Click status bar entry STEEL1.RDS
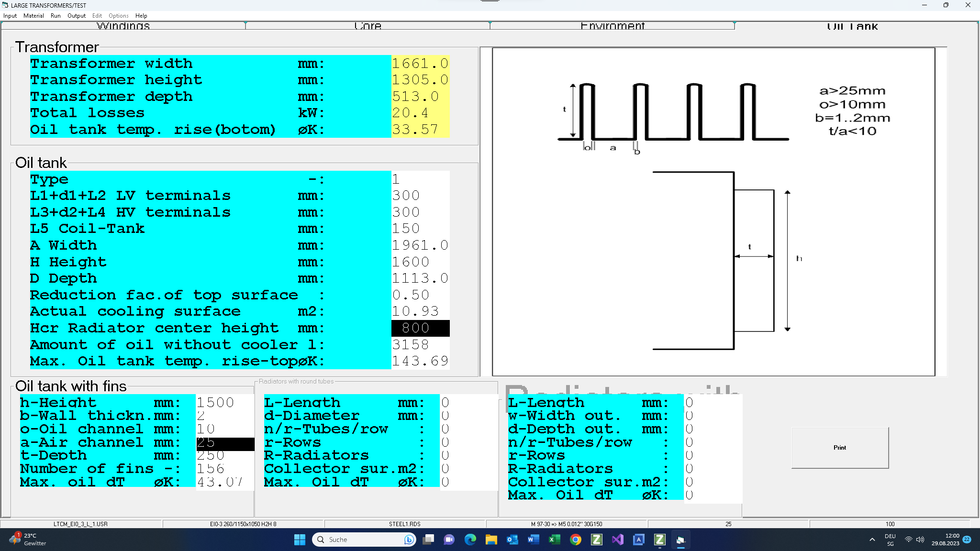The height and width of the screenshot is (551, 980). (405, 524)
